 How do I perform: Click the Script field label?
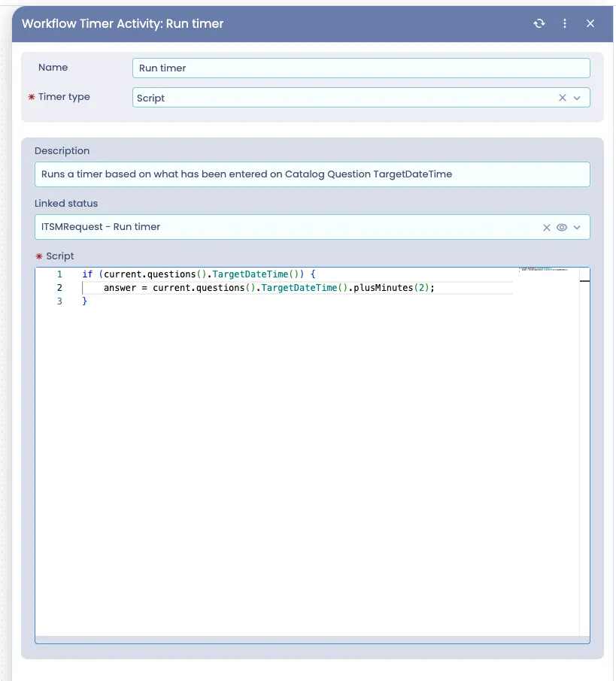[60, 256]
